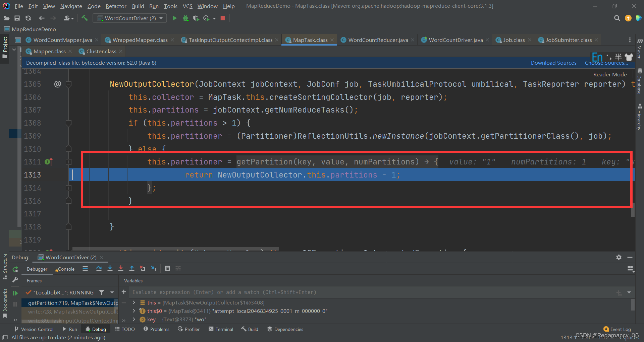Run WordCountDriver with the green play icon

tap(174, 18)
